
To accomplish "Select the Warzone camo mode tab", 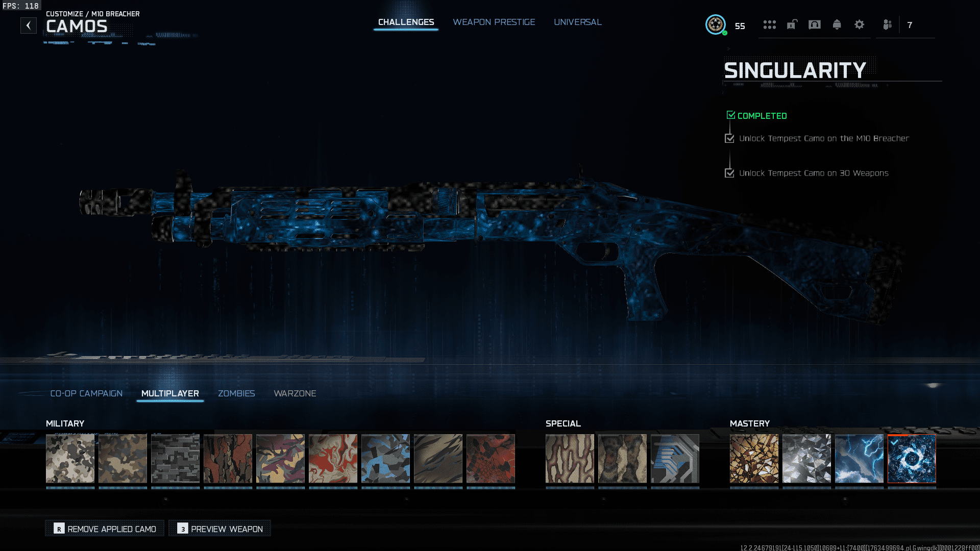I will 295,393.
